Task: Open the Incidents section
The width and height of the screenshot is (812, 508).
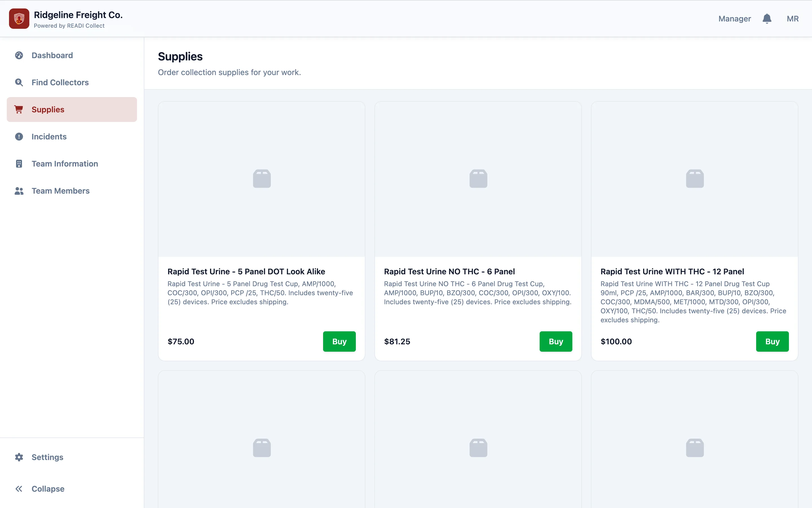Action: (x=72, y=137)
